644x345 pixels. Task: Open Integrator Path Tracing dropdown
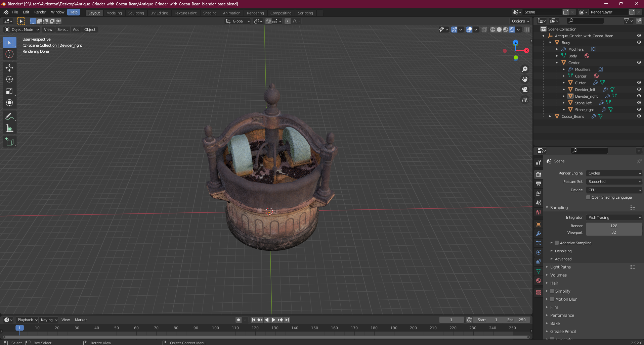tap(614, 217)
